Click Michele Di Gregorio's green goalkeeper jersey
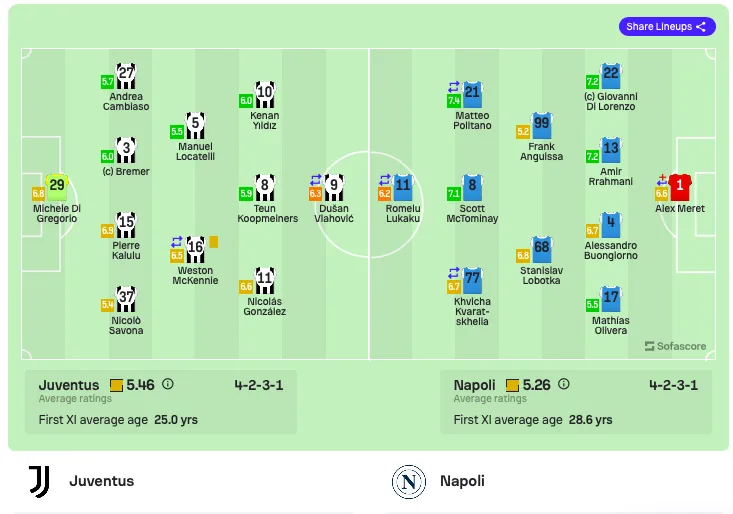733x514 pixels. [x=57, y=187]
